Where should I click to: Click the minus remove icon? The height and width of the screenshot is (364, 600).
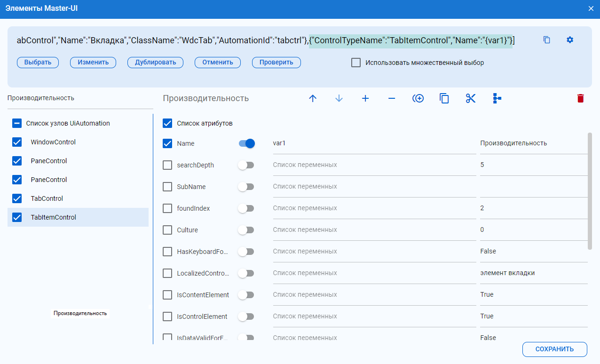point(392,98)
